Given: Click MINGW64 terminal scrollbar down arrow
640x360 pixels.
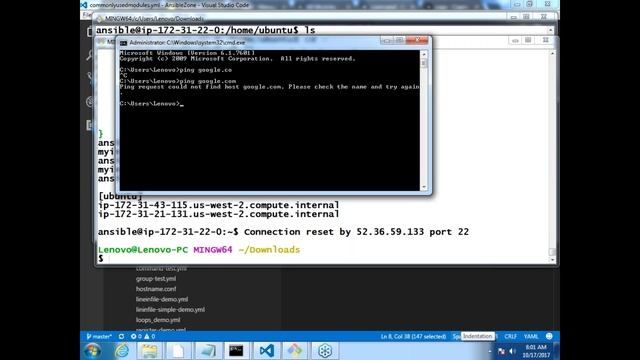Looking at the screenshot, I should (x=552, y=260).
